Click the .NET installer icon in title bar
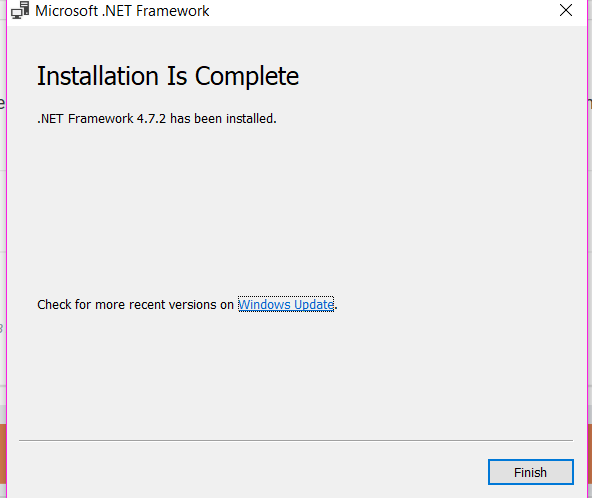592x498 pixels. (20, 10)
